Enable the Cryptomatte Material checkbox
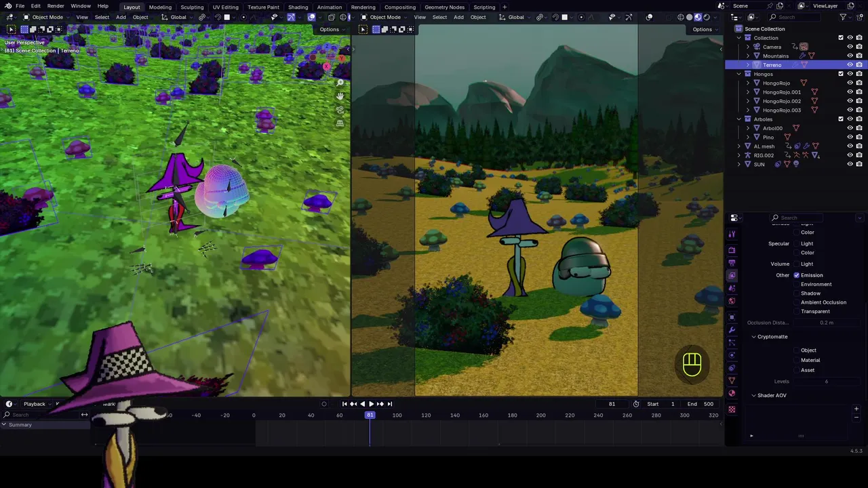This screenshot has height=488, width=868. (x=796, y=360)
